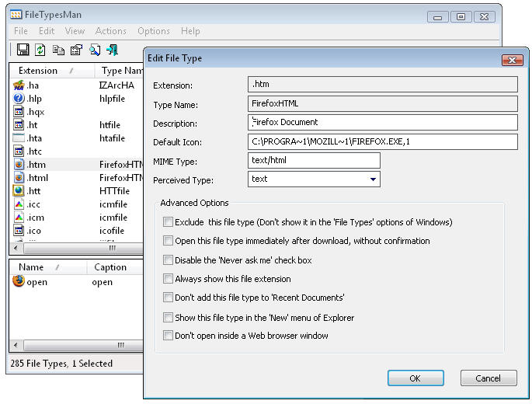Click in the Default Icon field
The height and width of the screenshot is (404, 532).
tap(383, 141)
